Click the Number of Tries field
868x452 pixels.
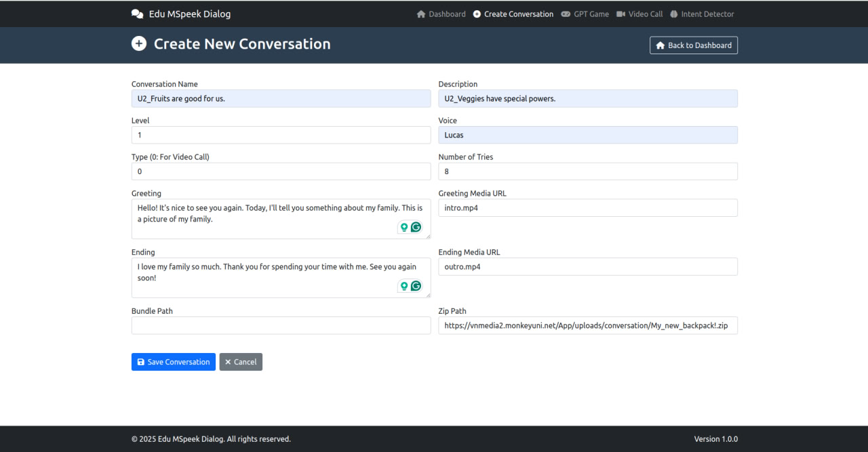[588, 171]
